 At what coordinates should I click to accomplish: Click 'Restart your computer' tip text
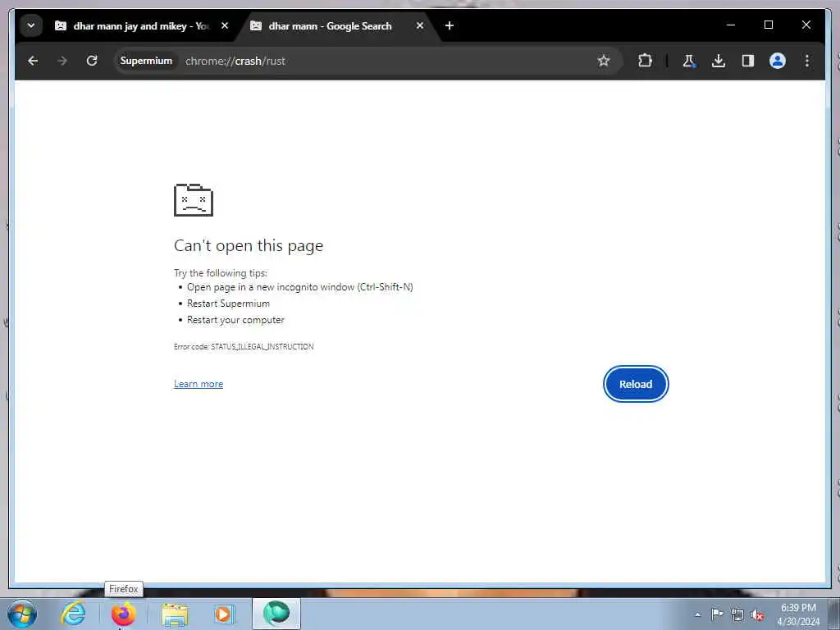pos(235,320)
